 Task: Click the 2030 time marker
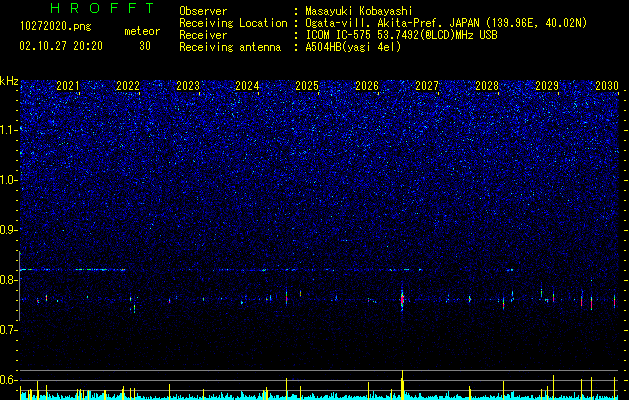[x=607, y=86]
